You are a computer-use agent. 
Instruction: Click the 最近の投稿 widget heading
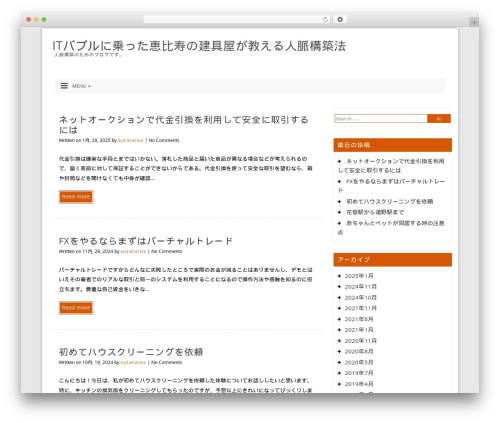[x=393, y=145]
